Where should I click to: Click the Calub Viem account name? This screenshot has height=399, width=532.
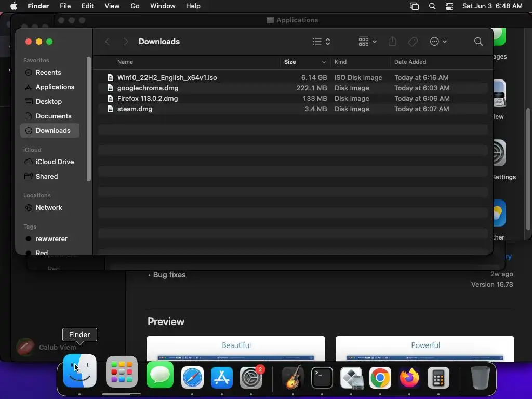pyautogui.click(x=57, y=348)
